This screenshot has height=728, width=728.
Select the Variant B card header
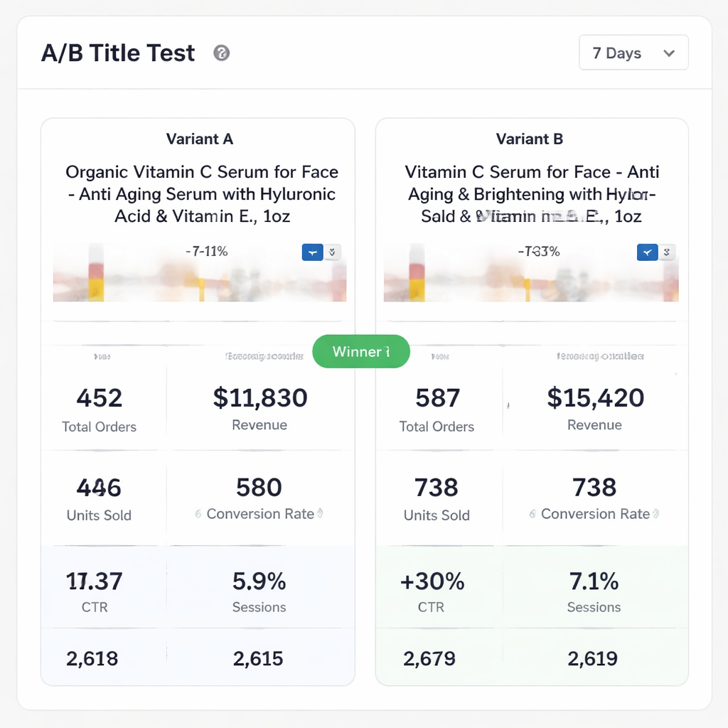[x=529, y=139]
